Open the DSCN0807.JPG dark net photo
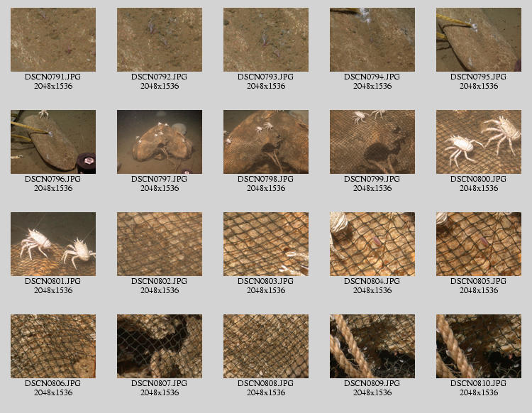The width and height of the screenshot is (532, 413). [x=160, y=346]
